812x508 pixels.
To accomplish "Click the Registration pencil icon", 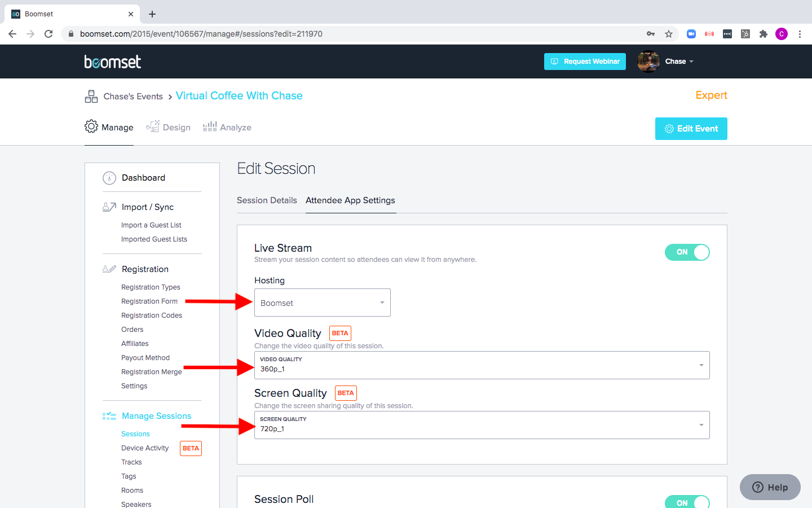I will click(x=109, y=269).
